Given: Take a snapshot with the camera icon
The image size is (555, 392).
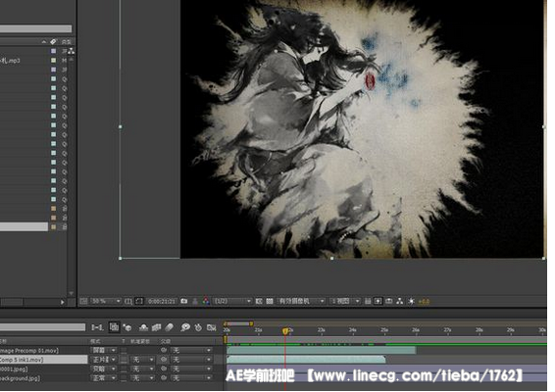Looking at the screenshot, I should click(x=184, y=301).
